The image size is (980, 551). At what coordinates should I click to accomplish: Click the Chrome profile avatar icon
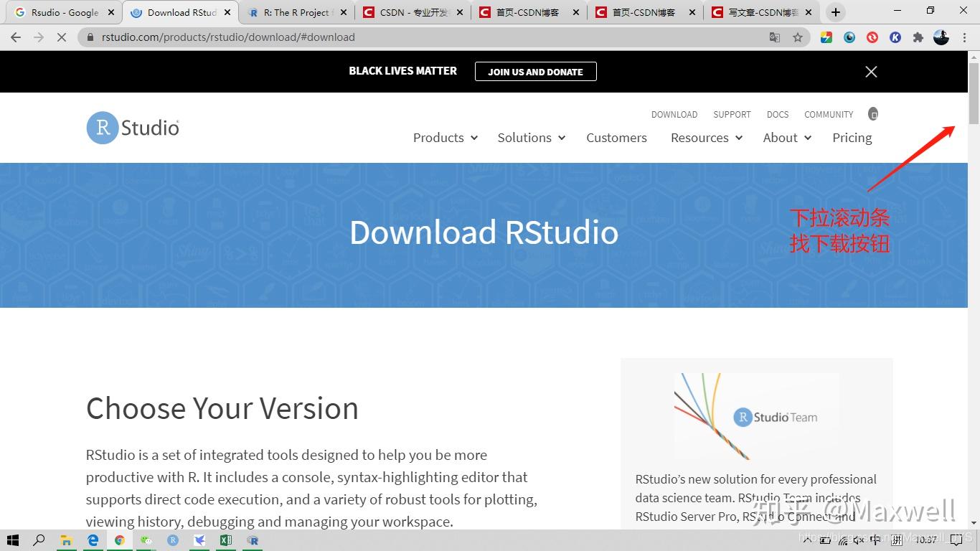coord(941,37)
